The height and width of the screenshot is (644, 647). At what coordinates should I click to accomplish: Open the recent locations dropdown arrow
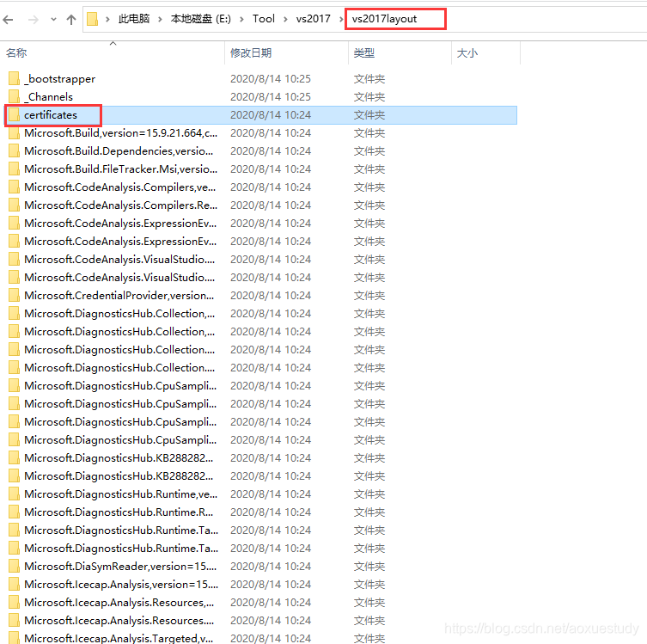pyautogui.click(x=53, y=20)
